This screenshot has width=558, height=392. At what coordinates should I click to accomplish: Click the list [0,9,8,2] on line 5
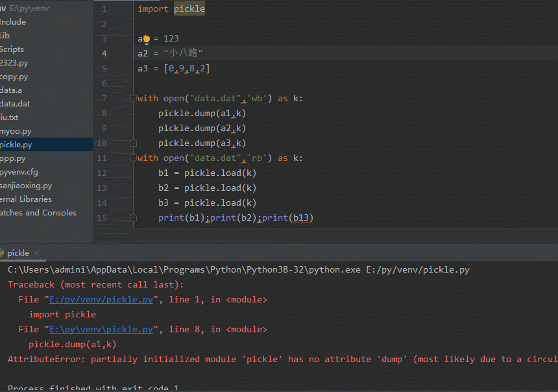pos(187,68)
